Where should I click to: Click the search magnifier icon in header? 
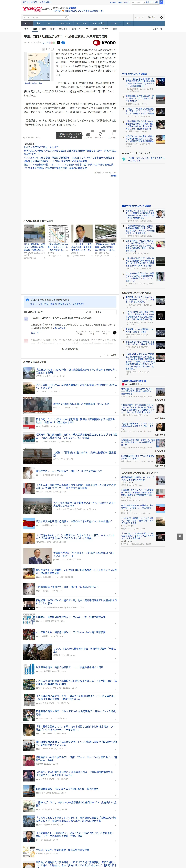tap(66, 17)
